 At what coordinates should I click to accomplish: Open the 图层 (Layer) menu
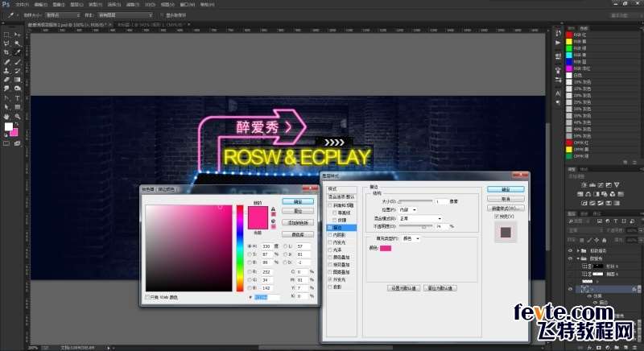76,5
